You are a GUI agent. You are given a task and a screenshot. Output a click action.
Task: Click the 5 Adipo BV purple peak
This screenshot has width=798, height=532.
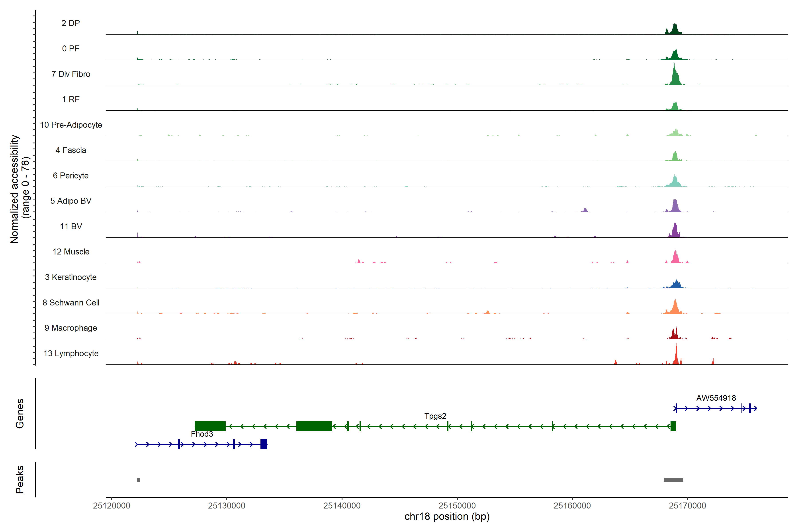pyautogui.click(x=675, y=207)
